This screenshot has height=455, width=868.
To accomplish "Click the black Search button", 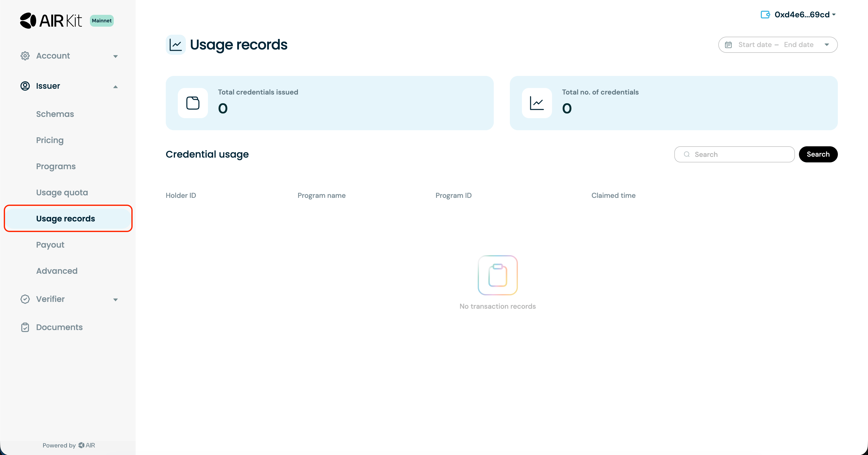I will click(818, 155).
